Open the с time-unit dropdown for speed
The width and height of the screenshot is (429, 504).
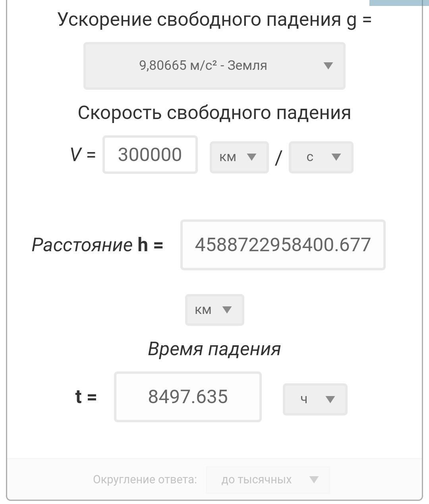321,157
